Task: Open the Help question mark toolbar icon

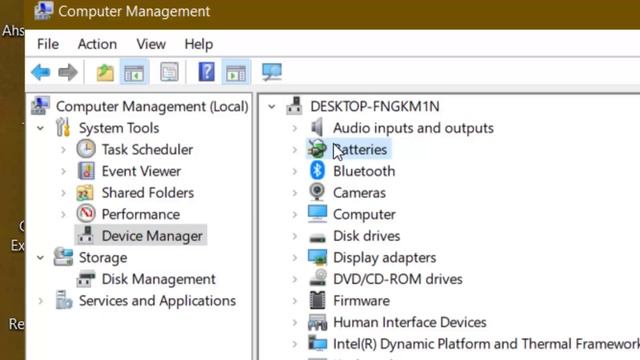Action: point(207,72)
